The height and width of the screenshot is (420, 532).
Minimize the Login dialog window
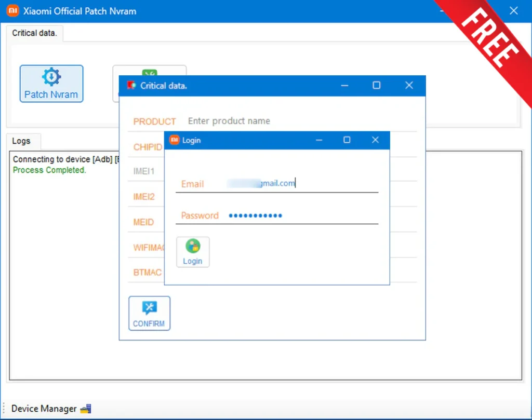click(319, 140)
